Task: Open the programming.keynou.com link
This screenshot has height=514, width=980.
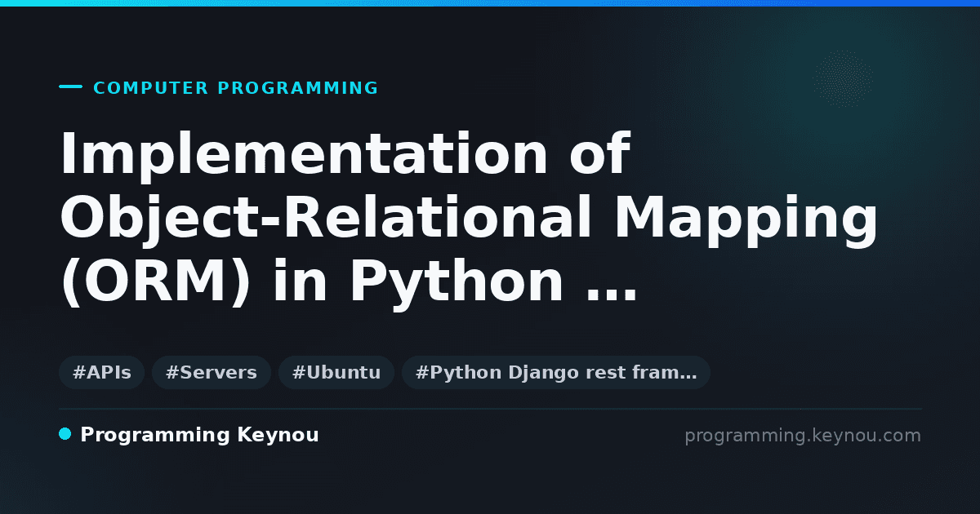Action: [803, 436]
